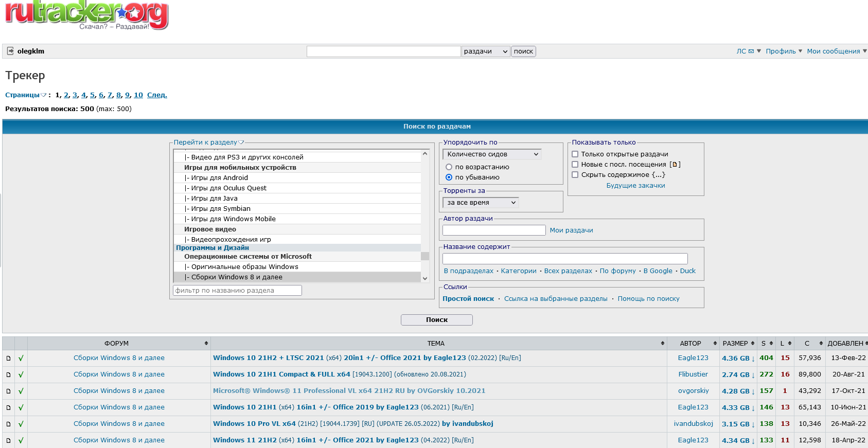Select Сборки Windows 8 и далее in the section list

tap(297, 277)
